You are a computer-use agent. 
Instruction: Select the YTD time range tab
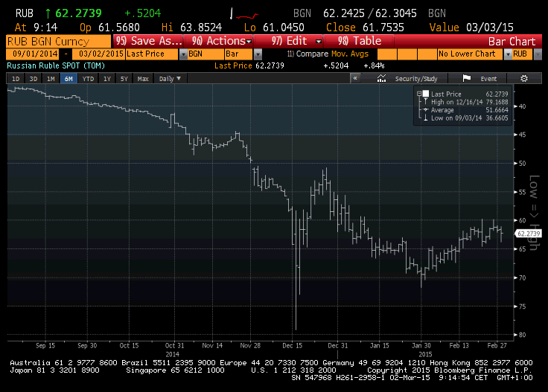pos(88,79)
